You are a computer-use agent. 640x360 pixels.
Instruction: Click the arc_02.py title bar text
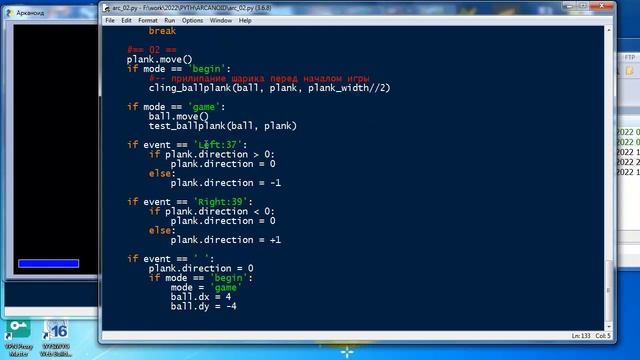coord(192,8)
